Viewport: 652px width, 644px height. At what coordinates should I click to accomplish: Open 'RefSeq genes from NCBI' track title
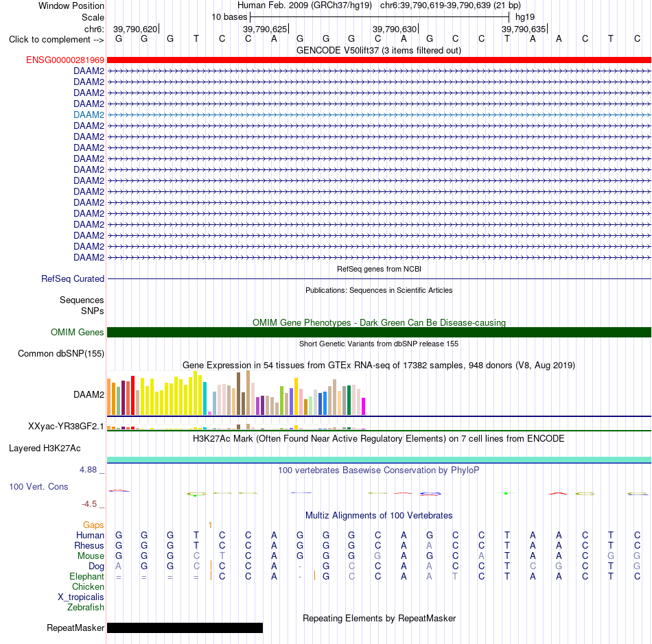tap(379, 270)
